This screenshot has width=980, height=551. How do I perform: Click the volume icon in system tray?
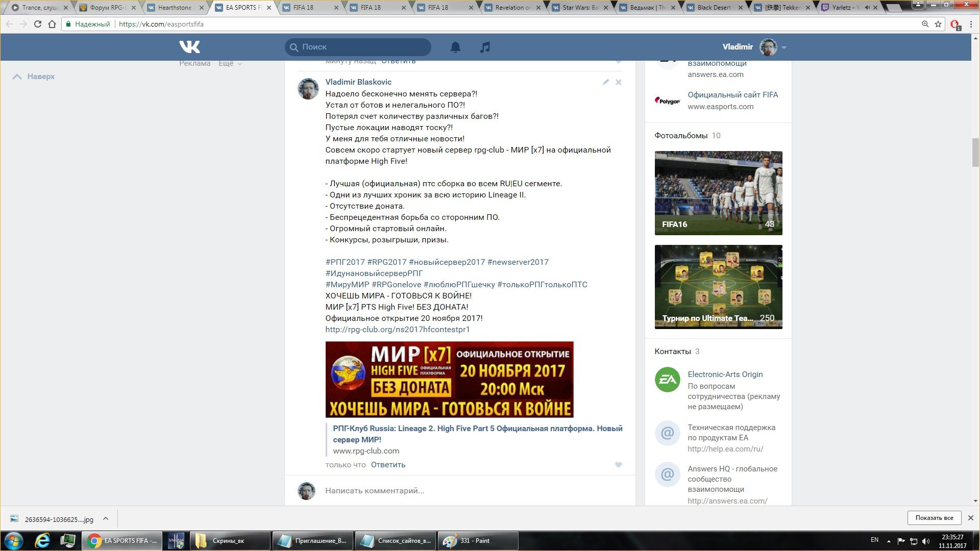pos(926,541)
